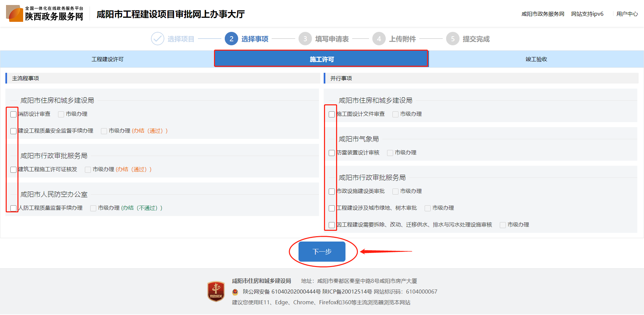Click the step 2 numbered circle icon
The height and width of the screenshot is (315, 644).
[231, 39]
